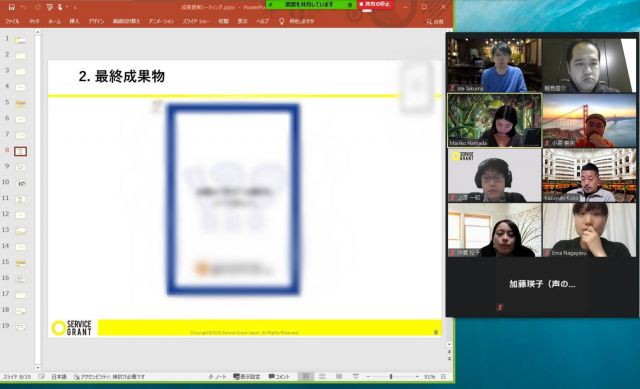Image resolution: width=640 pixels, height=389 pixels.
Task: Start Slide Show from status bar icon
Action: (x=356, y=377)
